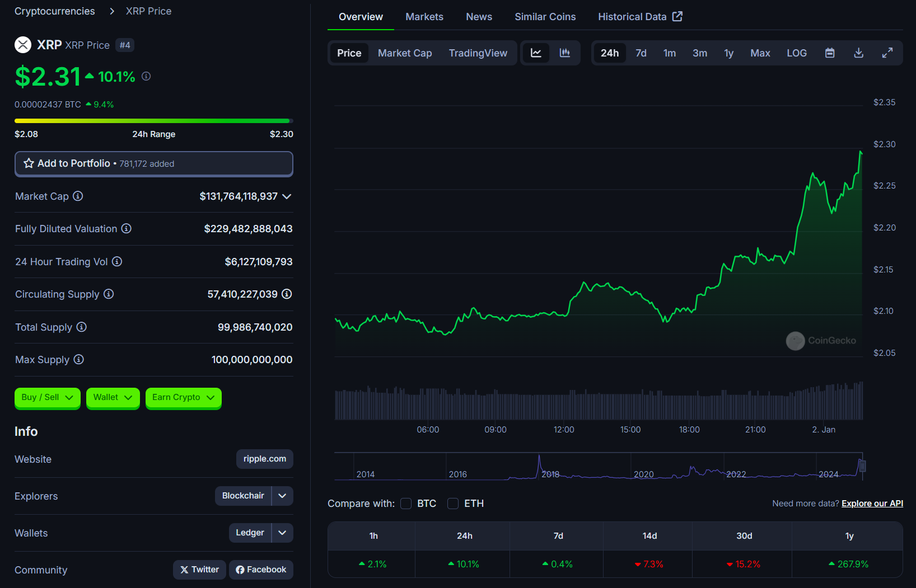Image resolution: width=916 pixels, height=588 pixels.
Task: Click the XRP coin logo icon
Action: [x=23, y=45]
